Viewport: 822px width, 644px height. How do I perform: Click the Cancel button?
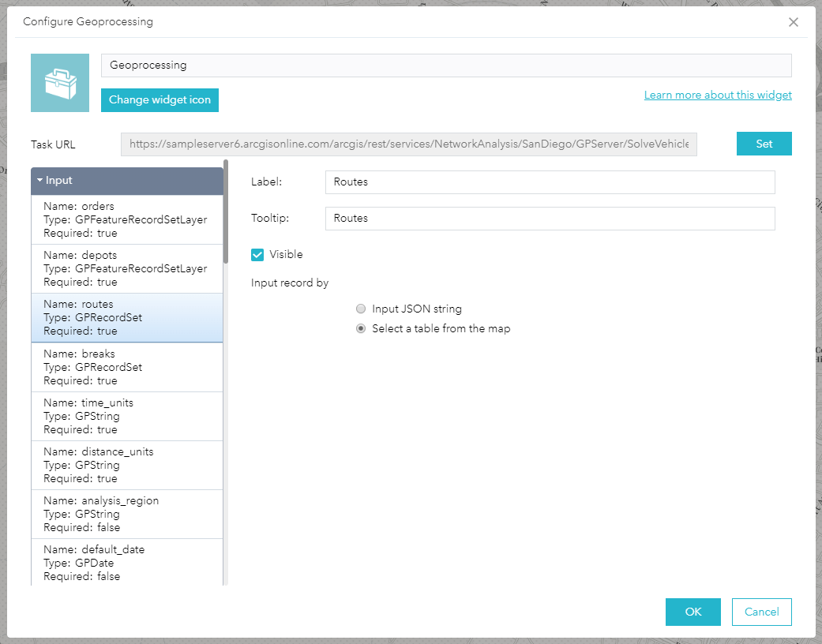coord(762,612)
